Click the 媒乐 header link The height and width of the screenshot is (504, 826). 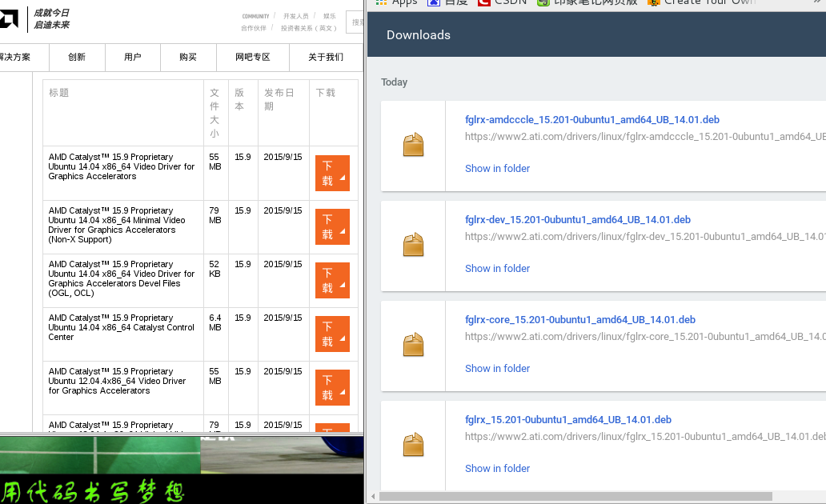tap(329, 16)
